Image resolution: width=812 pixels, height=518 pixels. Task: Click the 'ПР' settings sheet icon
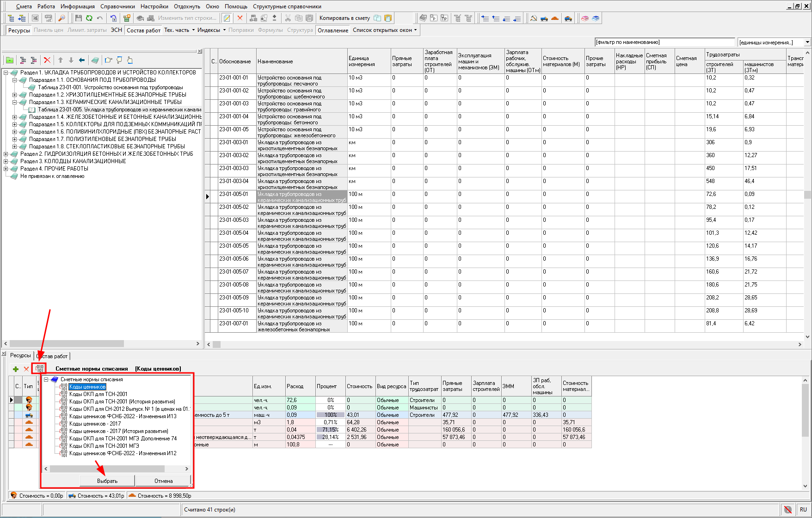click(444, 18)
